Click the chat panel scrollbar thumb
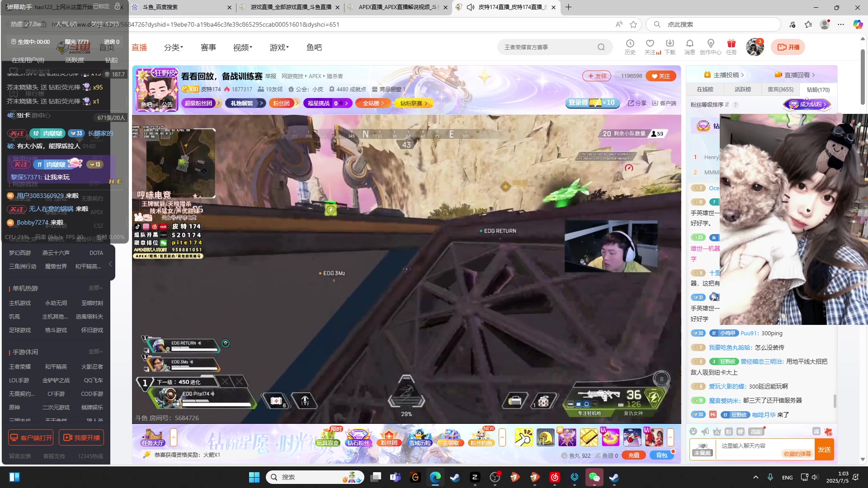Image resolution: width=868 pixels, height=488 pixels. [835, 400]
